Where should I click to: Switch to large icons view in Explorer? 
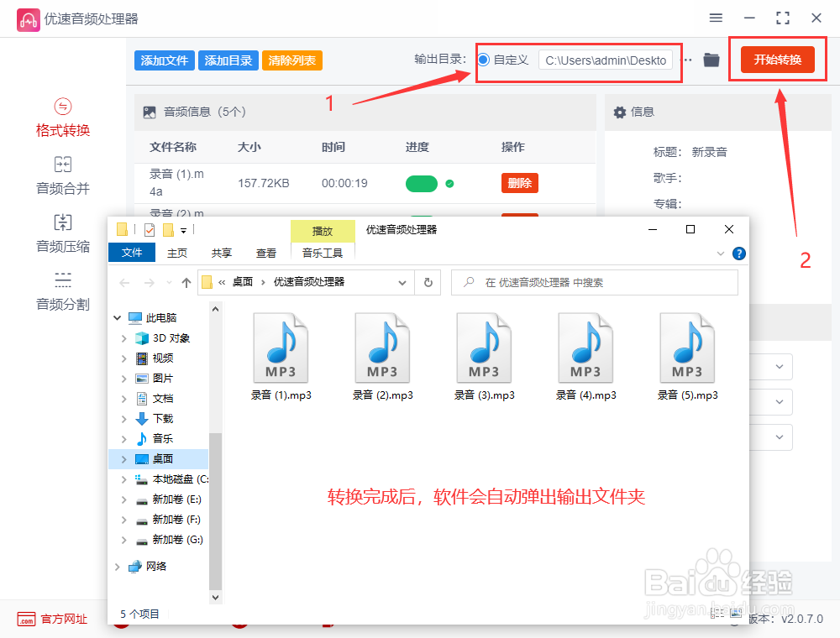click(736, 614)
